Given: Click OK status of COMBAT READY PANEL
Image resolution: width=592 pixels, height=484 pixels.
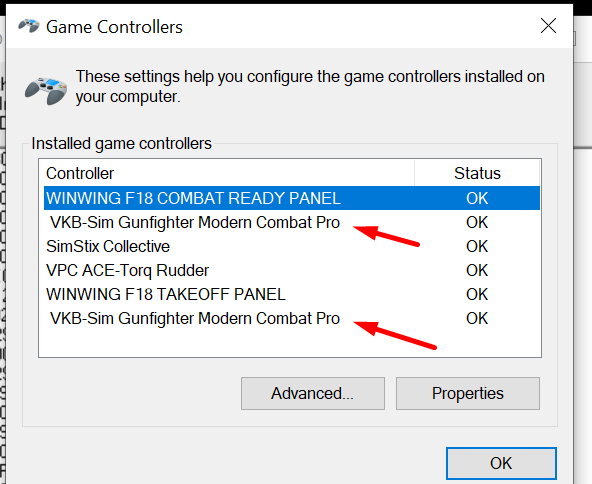Looking at the screenshot, I should coord(477,198).
